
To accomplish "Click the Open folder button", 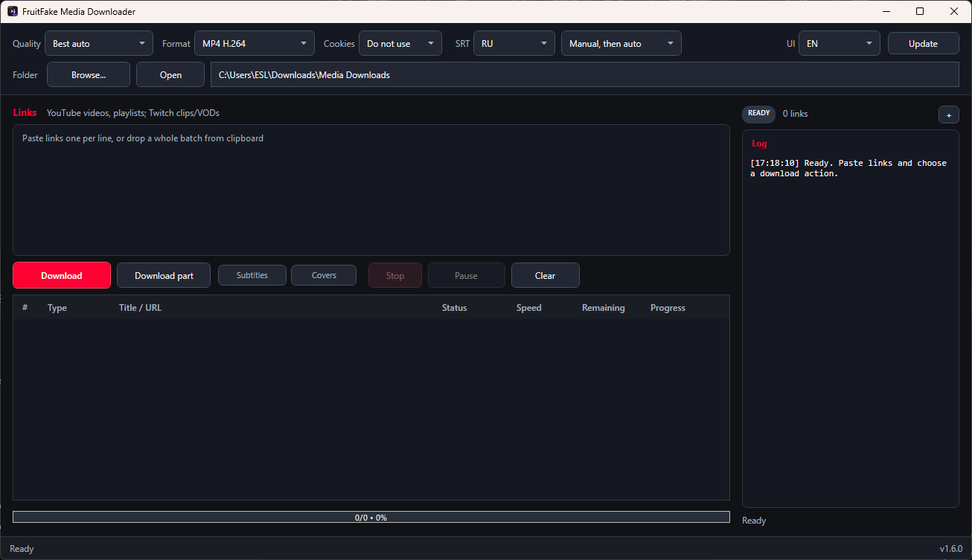I will pyautogui.click(x=170, y=74).
